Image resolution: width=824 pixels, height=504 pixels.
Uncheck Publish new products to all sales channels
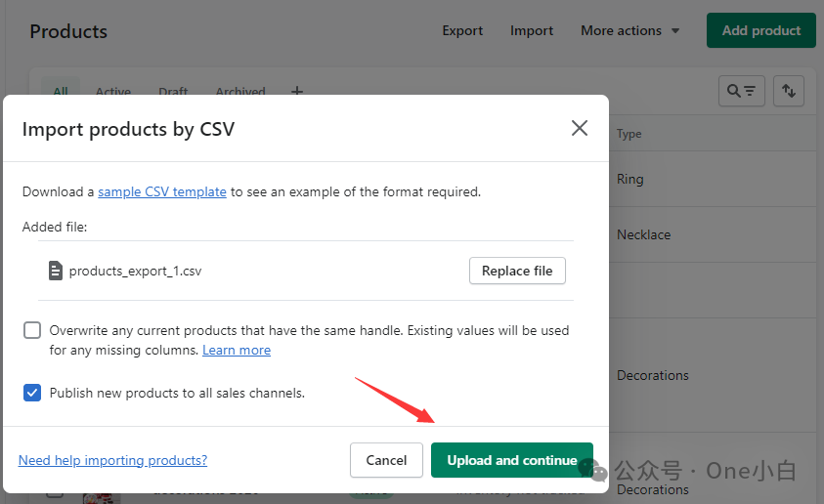click(32, 393)
